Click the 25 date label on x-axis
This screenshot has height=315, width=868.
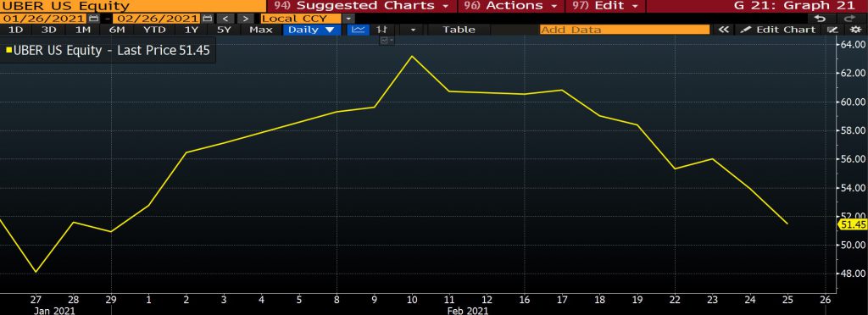pos(787,301)
